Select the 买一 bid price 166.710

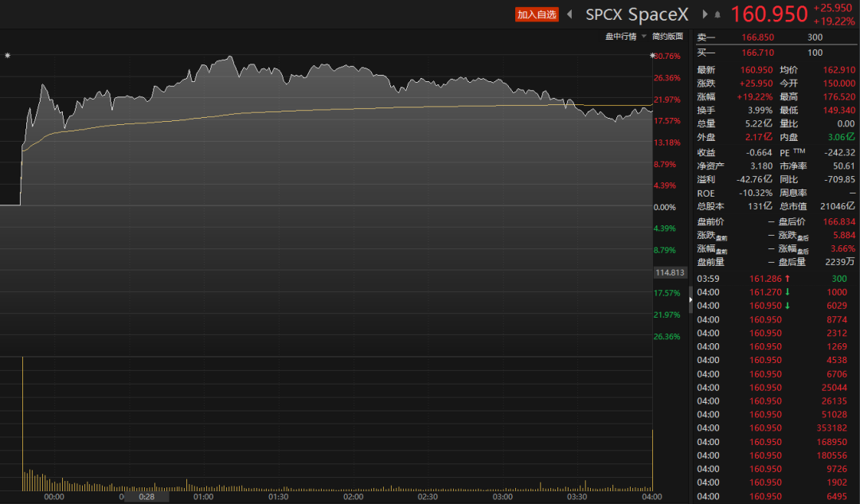click(757, 53)
